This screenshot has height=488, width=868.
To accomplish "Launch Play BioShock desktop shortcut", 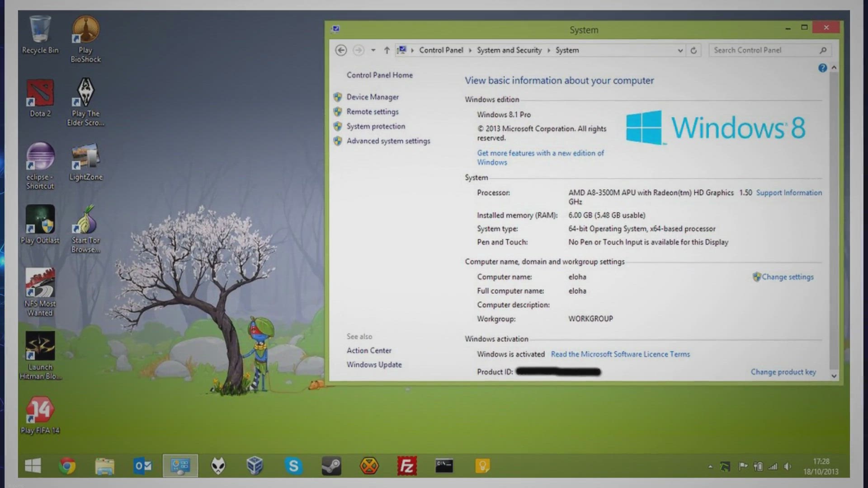I will point(85,39).
